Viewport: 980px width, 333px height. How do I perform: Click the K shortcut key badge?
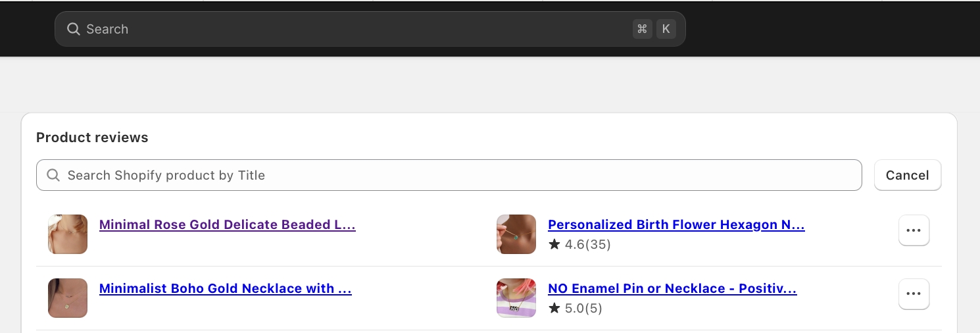(666, 29)
